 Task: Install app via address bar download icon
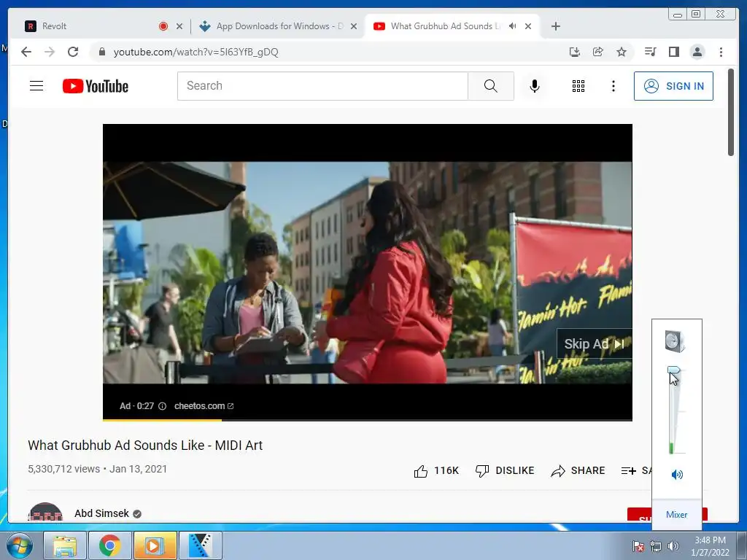point(575,52)
